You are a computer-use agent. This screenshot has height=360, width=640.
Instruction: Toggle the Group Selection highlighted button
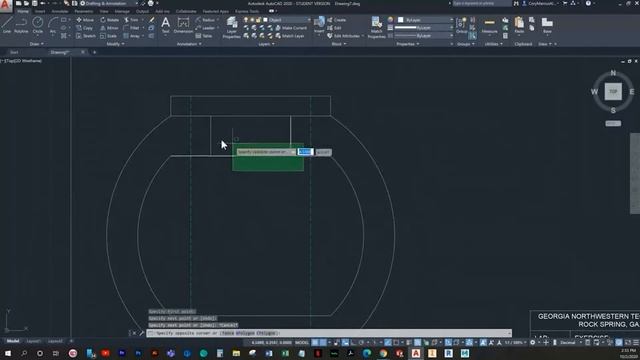(472, 36)
